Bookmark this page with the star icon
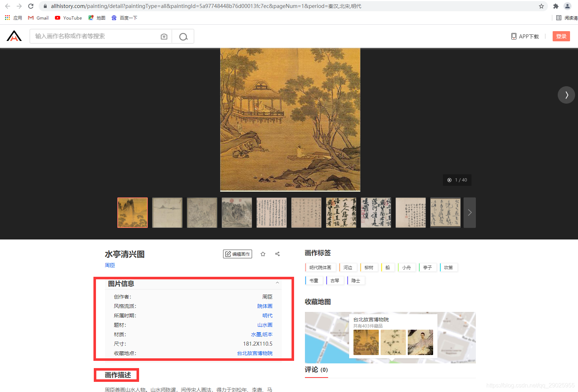This screenshot has width=578, height=392. coord(541,6)
